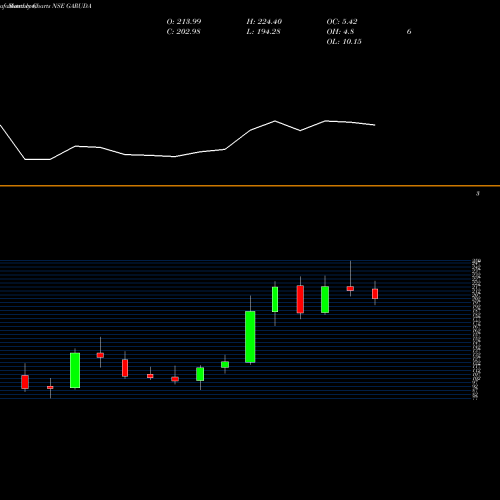Viewport: 500px width, 500px height.
Task: Select the first red candlestick in the series
Action: click(25, 382)
